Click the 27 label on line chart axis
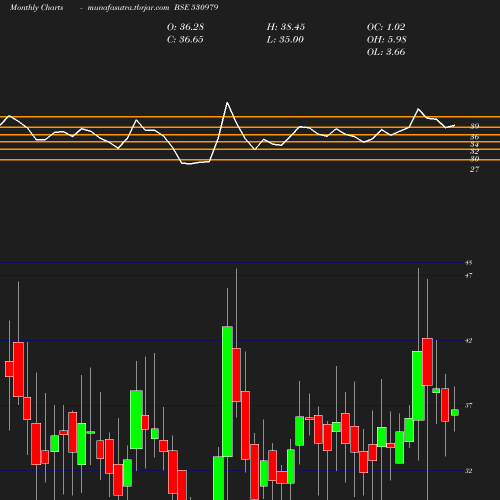 475,169
